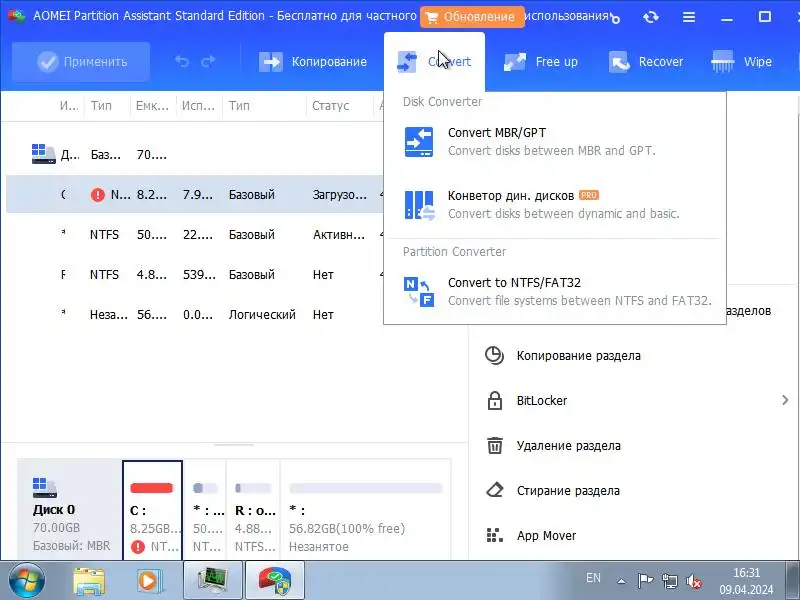Open the Recover toolbar tool

[x=646, y=62]
